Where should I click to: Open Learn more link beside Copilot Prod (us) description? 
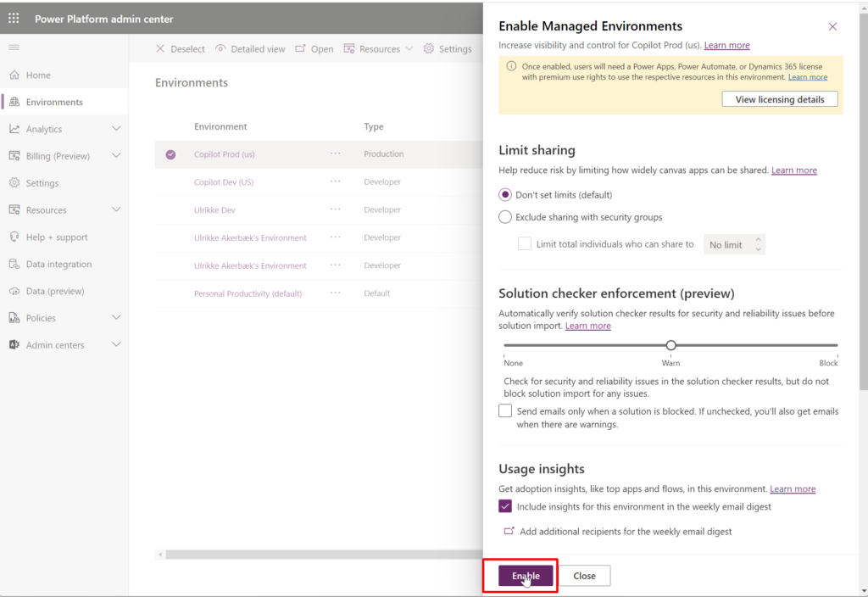tap(726, 45)
